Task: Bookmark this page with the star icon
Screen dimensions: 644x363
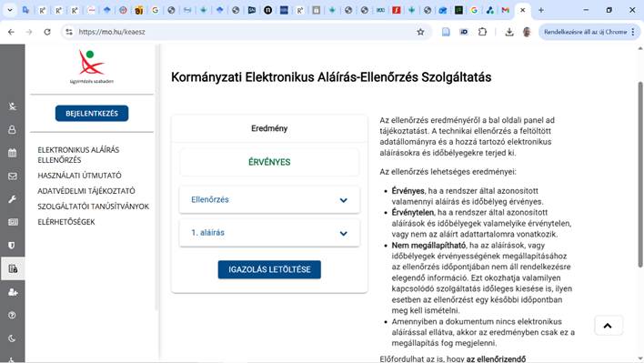Action: 420,32
